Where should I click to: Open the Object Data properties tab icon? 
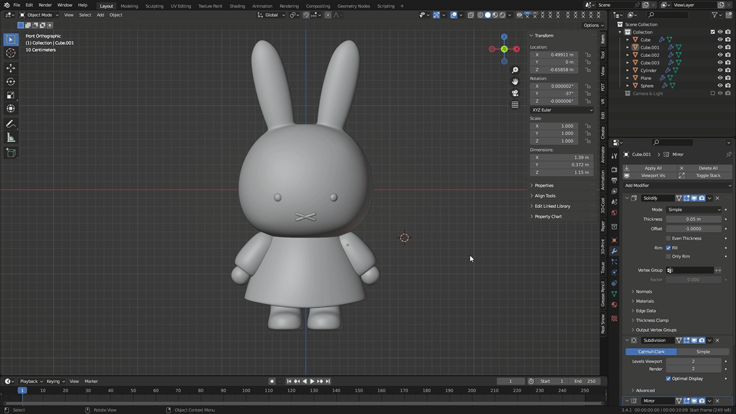pyautogui.click(x=614, y=294)
